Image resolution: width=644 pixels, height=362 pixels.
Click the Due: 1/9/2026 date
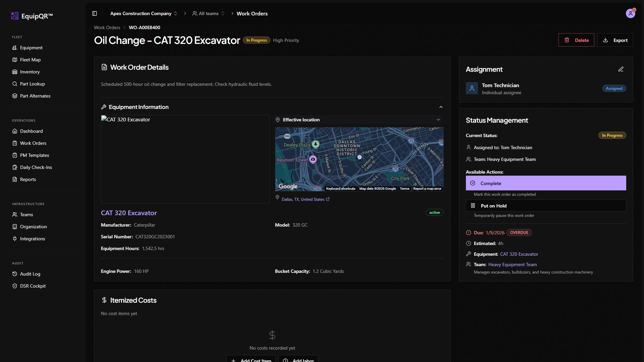(x=489, y=233)
